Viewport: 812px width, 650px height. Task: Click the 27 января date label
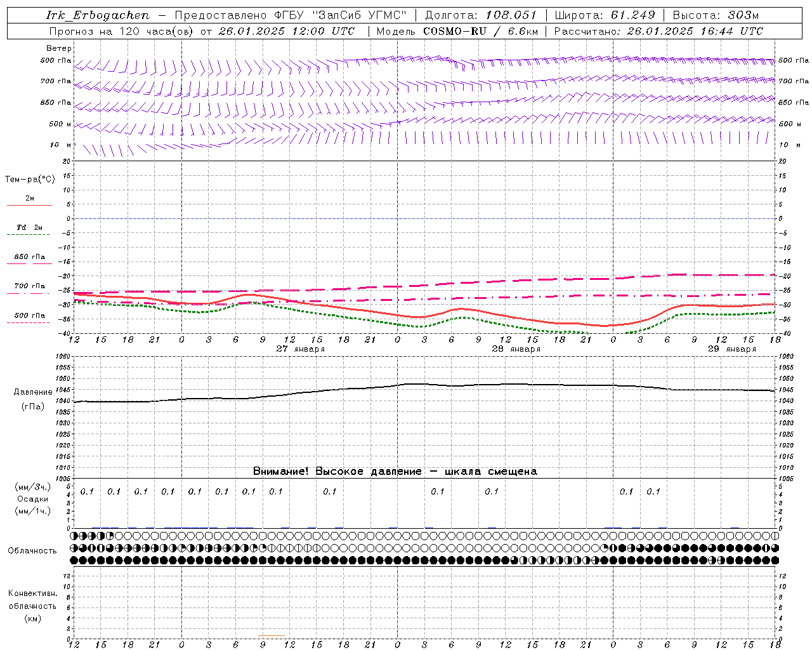coord(301,349)
